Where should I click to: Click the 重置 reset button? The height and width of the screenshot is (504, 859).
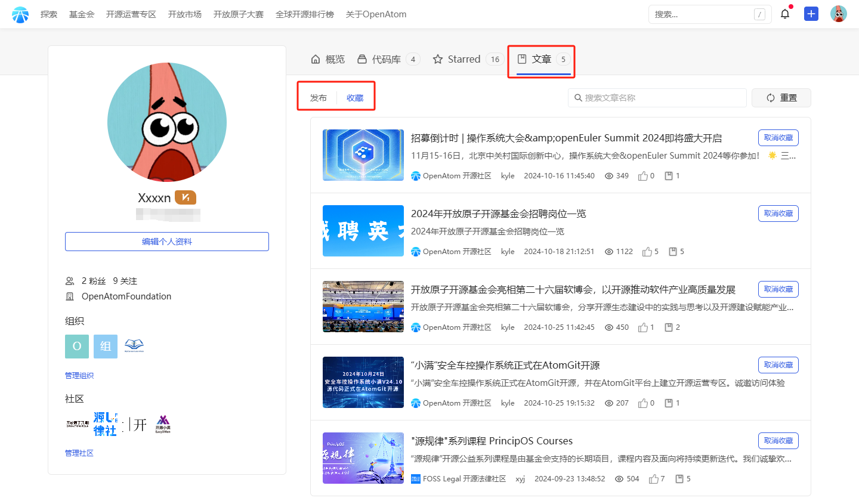(x=781, y=98)
